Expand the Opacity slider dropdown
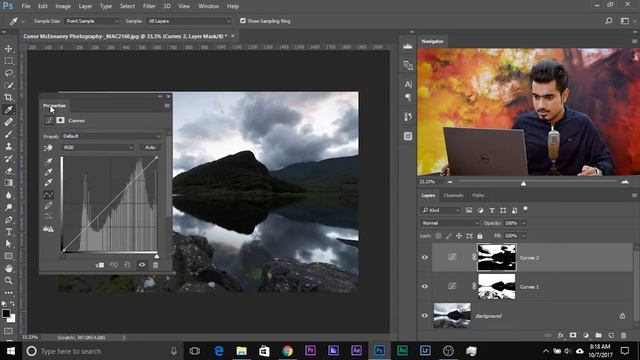This screenshot has height=360, width=640. pos(524,223)
